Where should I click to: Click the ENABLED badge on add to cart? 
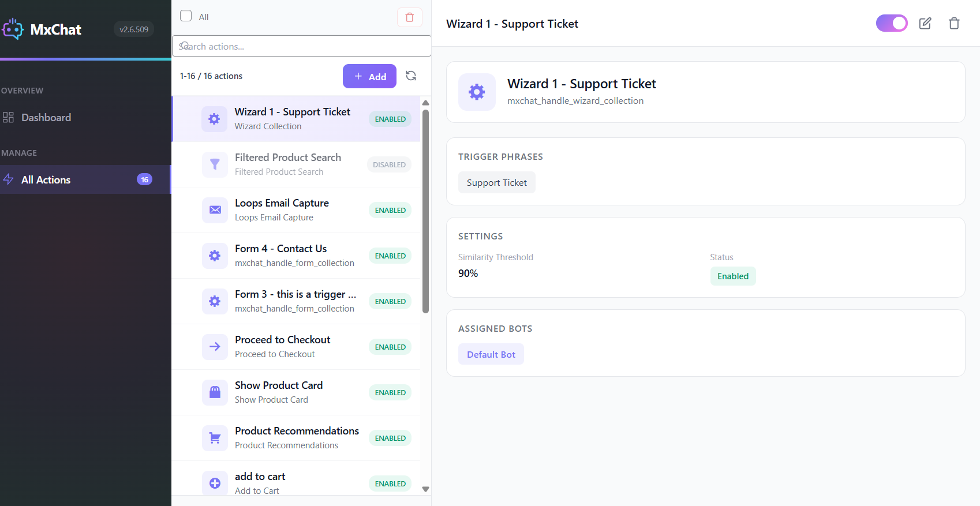390,483
